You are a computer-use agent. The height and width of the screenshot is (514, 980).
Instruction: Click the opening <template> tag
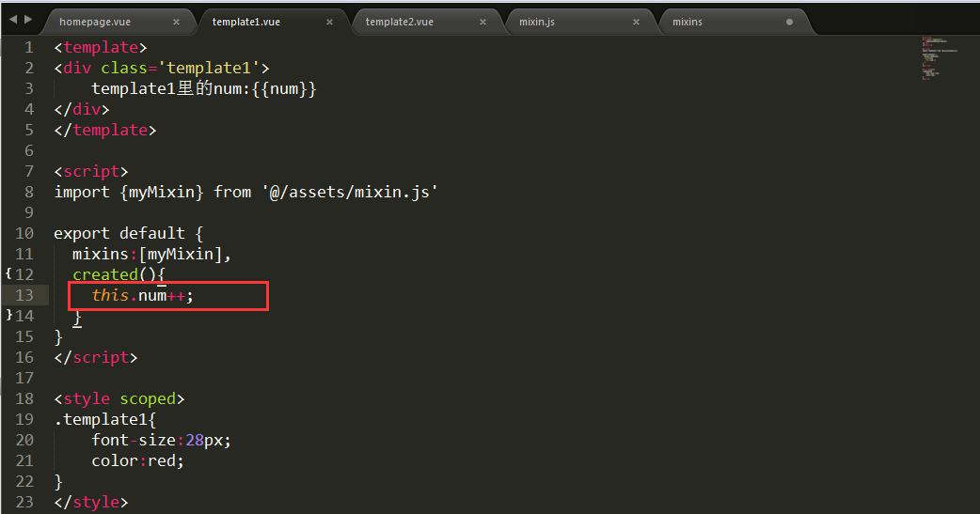tap(101, 48)
